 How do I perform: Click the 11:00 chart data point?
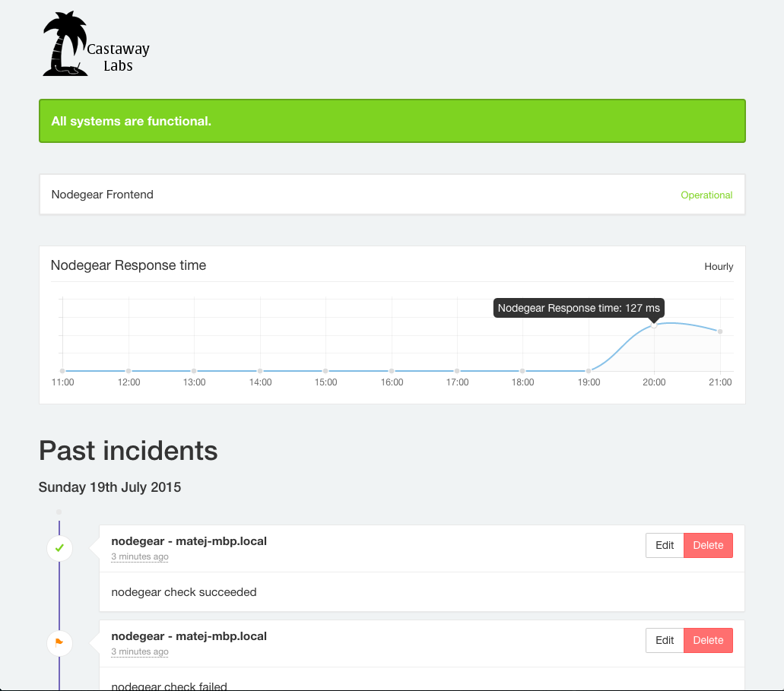pos(62,371)
